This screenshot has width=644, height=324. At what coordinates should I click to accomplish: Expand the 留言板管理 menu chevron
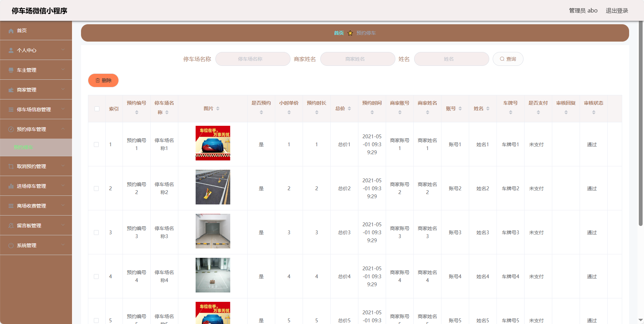pyautogui.click(x=63, y=225)
